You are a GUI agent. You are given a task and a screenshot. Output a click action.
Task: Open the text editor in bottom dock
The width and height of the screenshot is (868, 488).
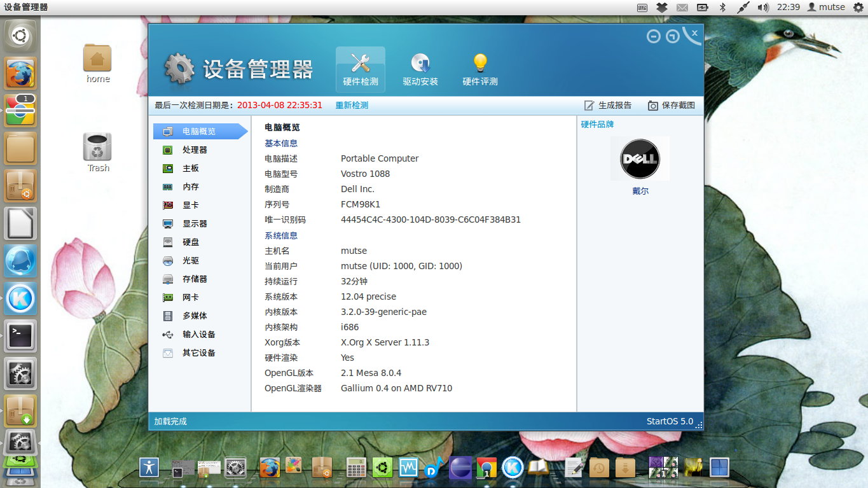[x=574, y=468]
